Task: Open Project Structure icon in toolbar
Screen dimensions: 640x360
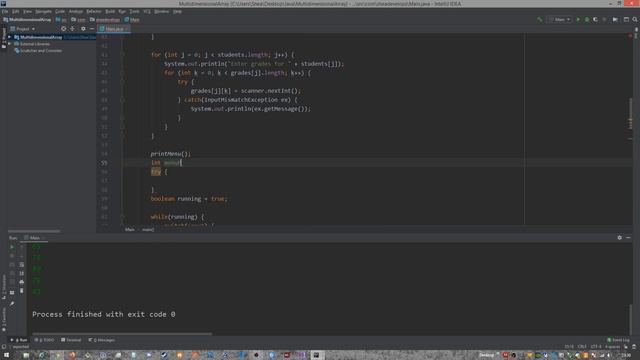Action: pos(626,20)
